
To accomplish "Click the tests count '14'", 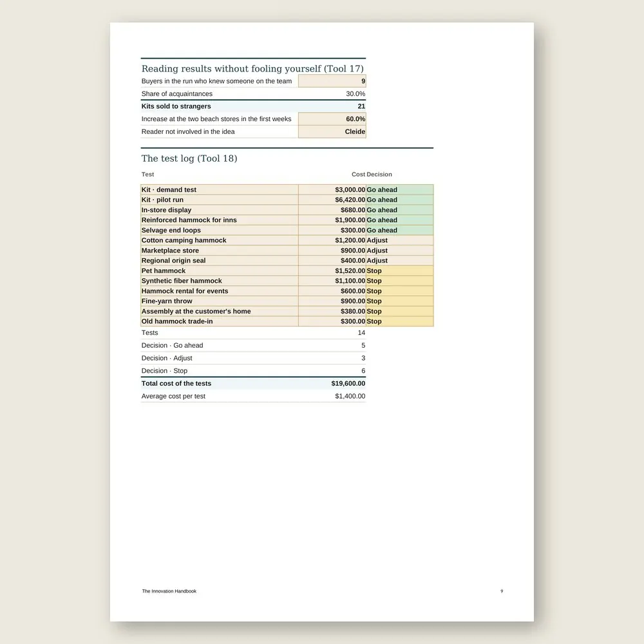I will pyautogui.click(x=361, y=333).
